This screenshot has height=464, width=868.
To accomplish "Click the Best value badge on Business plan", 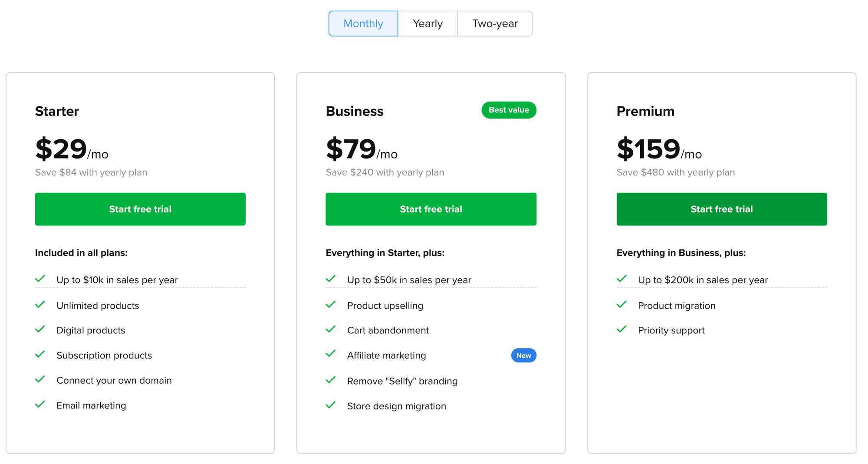I will (x=509, y=110).
